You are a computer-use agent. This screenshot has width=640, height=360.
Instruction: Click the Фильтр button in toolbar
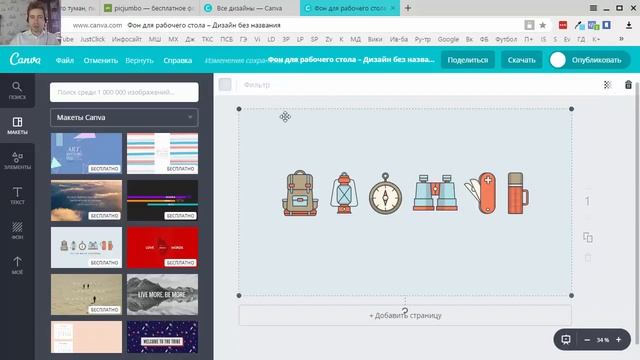[257, 84]
